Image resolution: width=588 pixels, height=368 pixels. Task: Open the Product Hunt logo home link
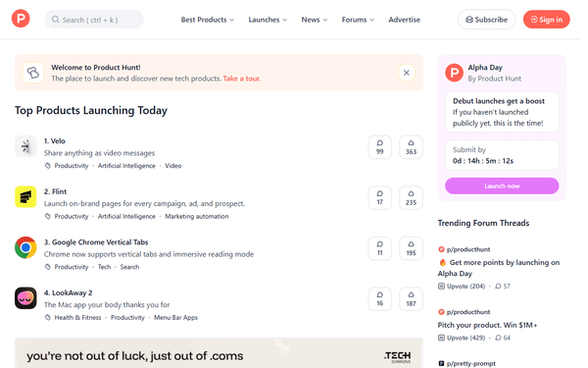pos(21,19)
